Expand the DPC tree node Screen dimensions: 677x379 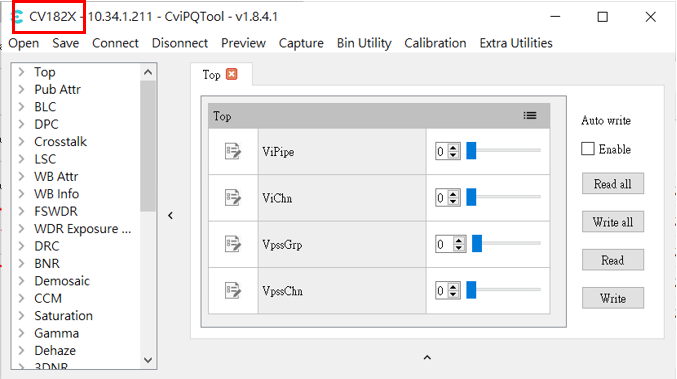coord(21,124)
